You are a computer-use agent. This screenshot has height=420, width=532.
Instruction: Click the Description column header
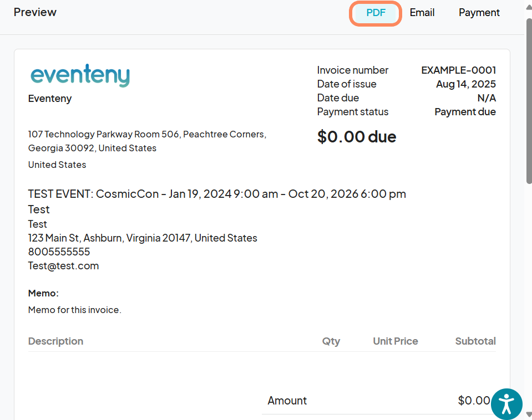click(x=55, y=341)
